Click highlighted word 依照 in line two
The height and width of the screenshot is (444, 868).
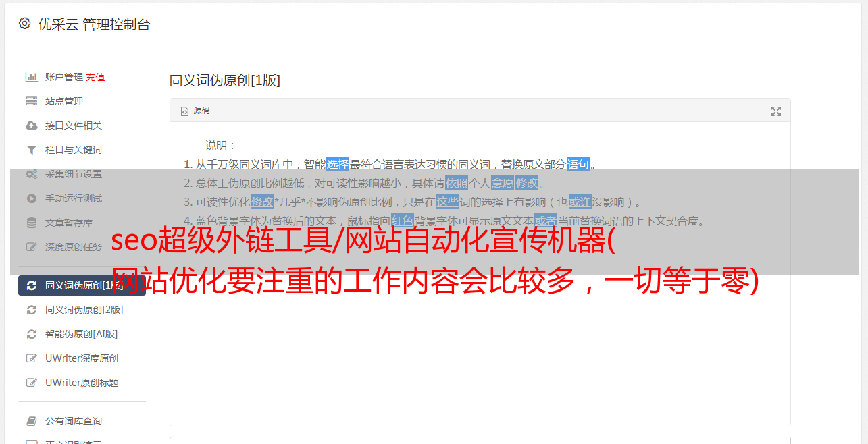(x=457, y=183)
